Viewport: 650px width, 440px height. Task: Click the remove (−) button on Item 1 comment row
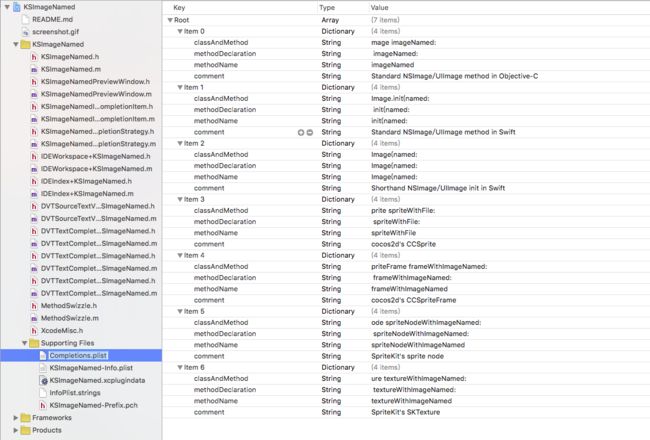tap(310, 132)
